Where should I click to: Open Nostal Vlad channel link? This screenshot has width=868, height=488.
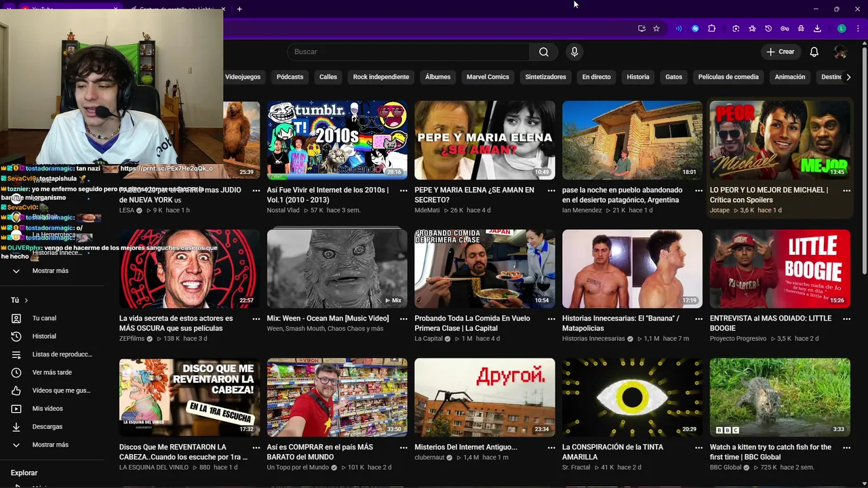coord(283,210)
